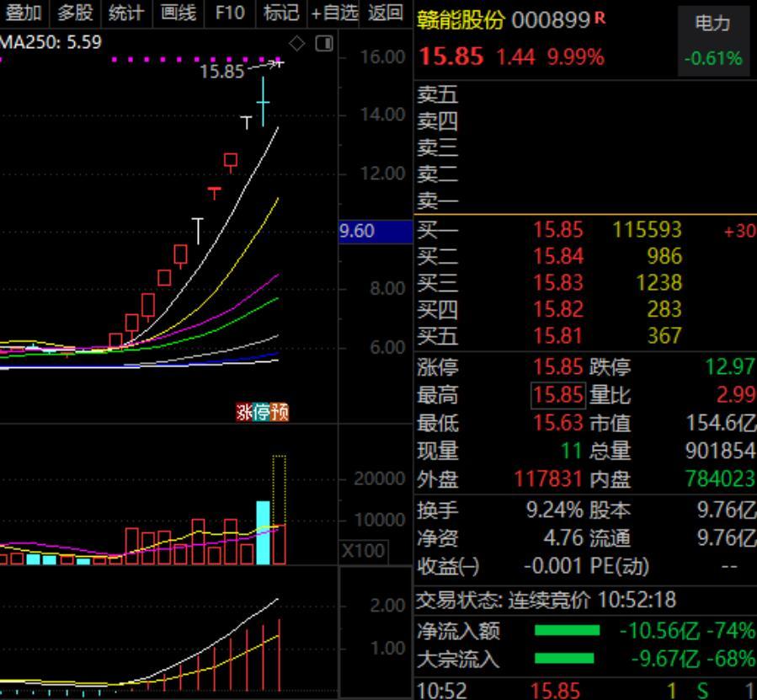Click the cyan 停 badge under the chart
Screen dimensions: 757x700
[x=262, y=412]
